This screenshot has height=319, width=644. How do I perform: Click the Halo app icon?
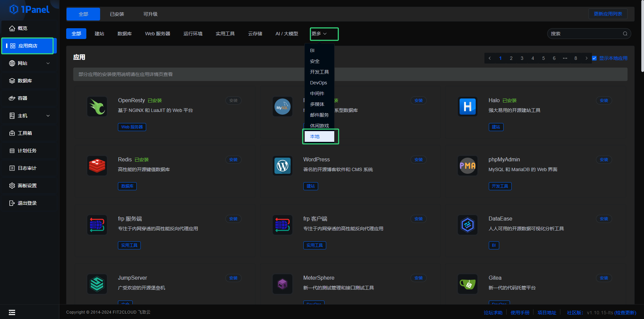(x=468, y=107)
